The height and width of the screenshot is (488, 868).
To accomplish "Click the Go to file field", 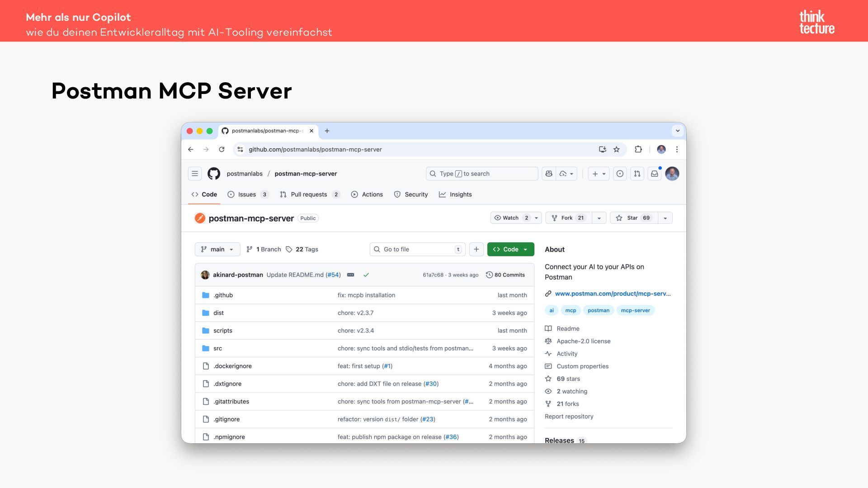I will click(417, 249).
